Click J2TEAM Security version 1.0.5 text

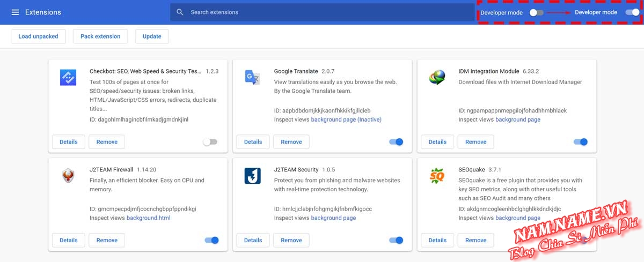pos(328,170)
